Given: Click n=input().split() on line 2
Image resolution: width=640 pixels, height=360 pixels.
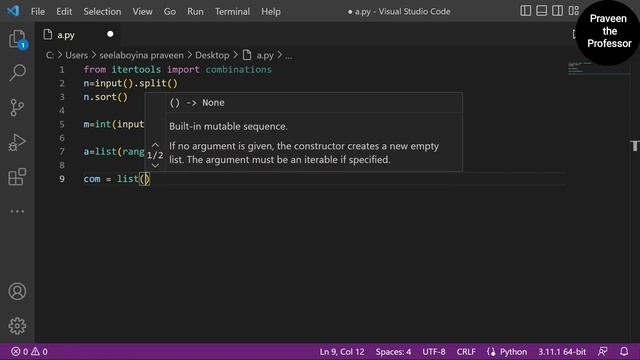Looking at the screenshot, I should pyautogui.click(x=131, y=83).
